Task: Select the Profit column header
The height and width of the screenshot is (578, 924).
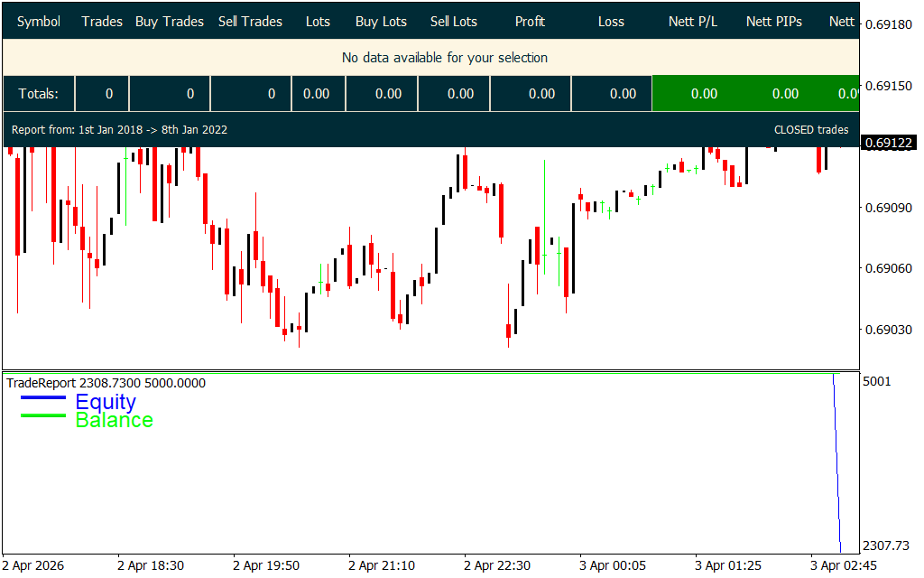Action: (x=530, y=22)
